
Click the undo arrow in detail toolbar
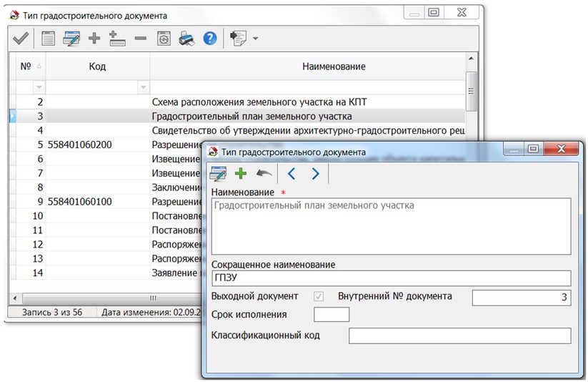[264, 173]
